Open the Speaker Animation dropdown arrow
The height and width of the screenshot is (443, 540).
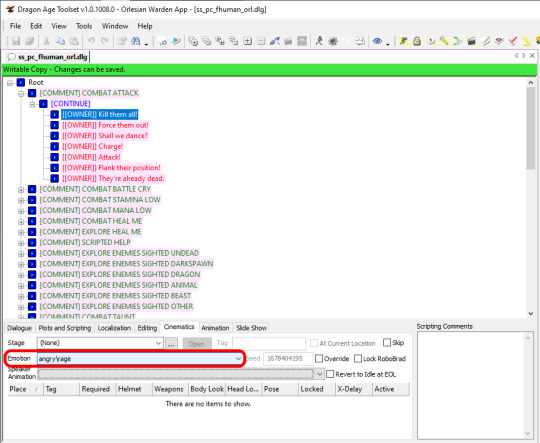tap(319, 374)
